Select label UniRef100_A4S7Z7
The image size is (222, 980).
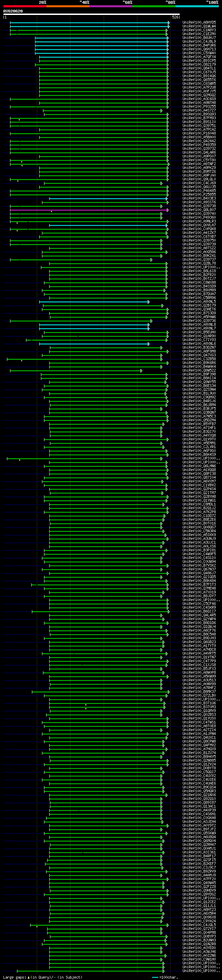tap(199, 110)
